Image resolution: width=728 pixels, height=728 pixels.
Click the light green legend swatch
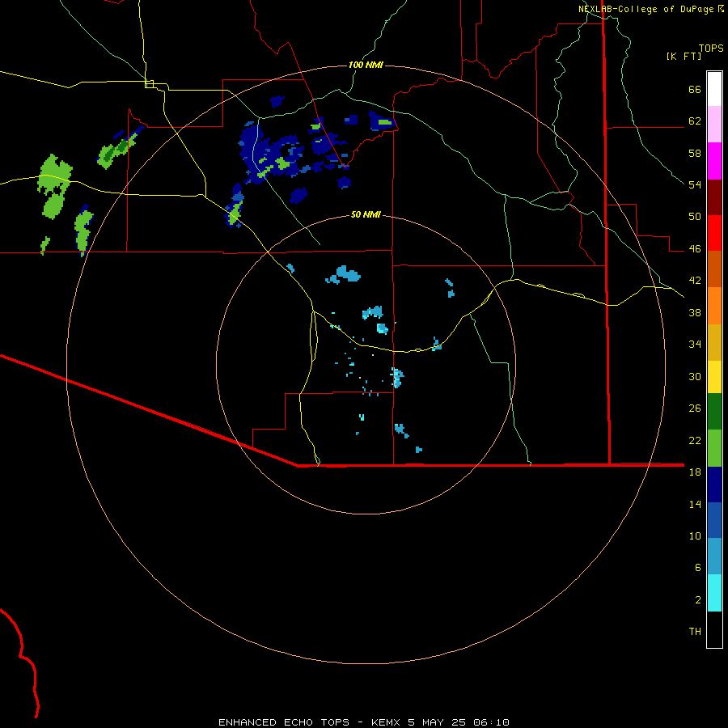coord(714,448)
